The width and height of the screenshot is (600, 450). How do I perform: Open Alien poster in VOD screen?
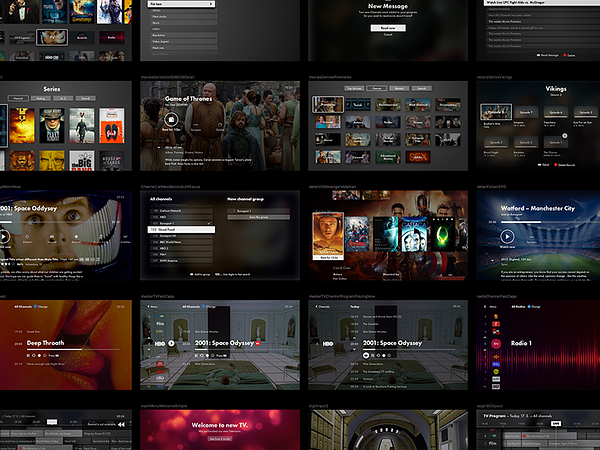tap(444, 234)
